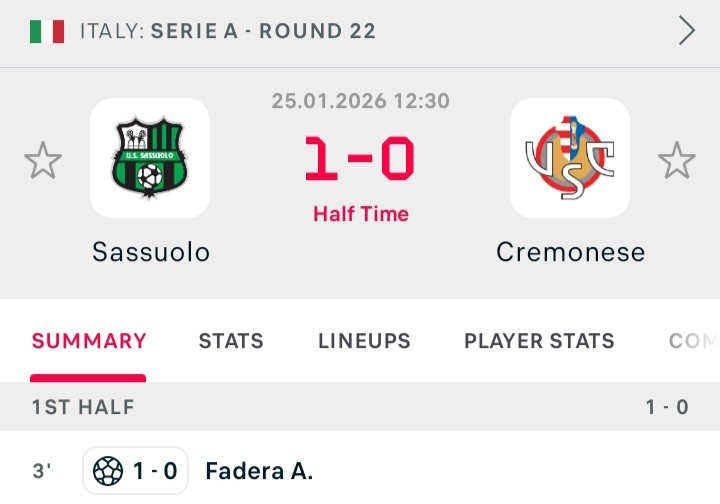Open goalscorer Fadera A. profile
The image size is (720, 504).
coord(259,471)
